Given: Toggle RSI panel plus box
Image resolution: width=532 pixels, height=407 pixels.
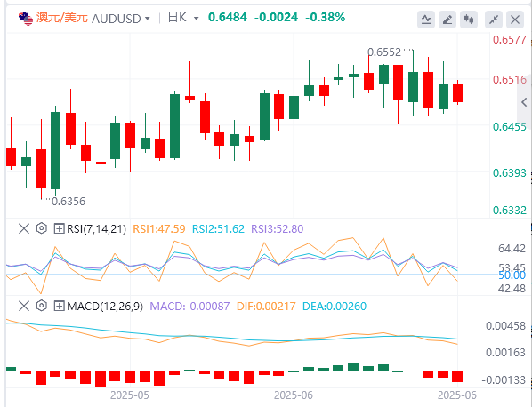Looking at the screenshot, I should point(59,228).
